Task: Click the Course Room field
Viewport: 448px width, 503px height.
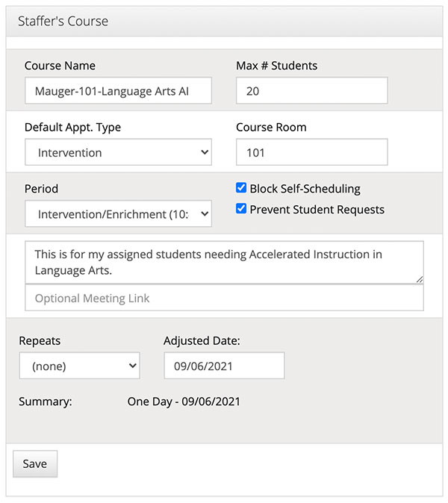Action: coord(311,152)
